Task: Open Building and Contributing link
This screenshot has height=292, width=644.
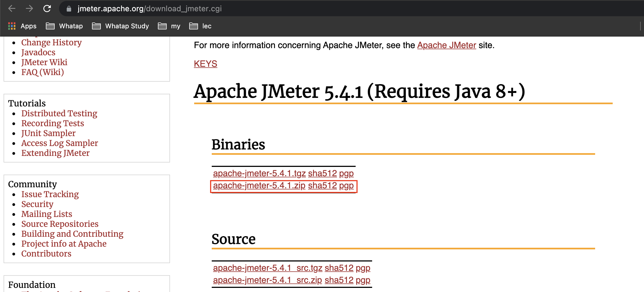Action: (x=73, y=234)
